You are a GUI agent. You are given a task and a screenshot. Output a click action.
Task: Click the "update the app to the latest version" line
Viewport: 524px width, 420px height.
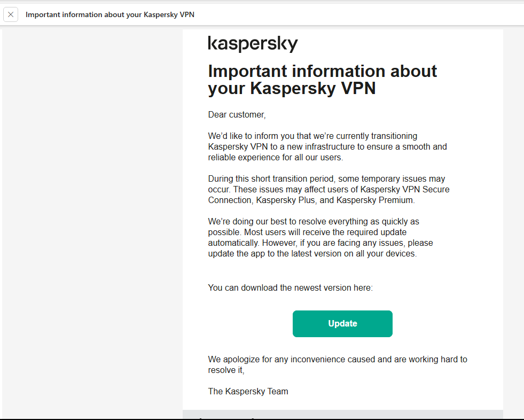tap(312, 253)
